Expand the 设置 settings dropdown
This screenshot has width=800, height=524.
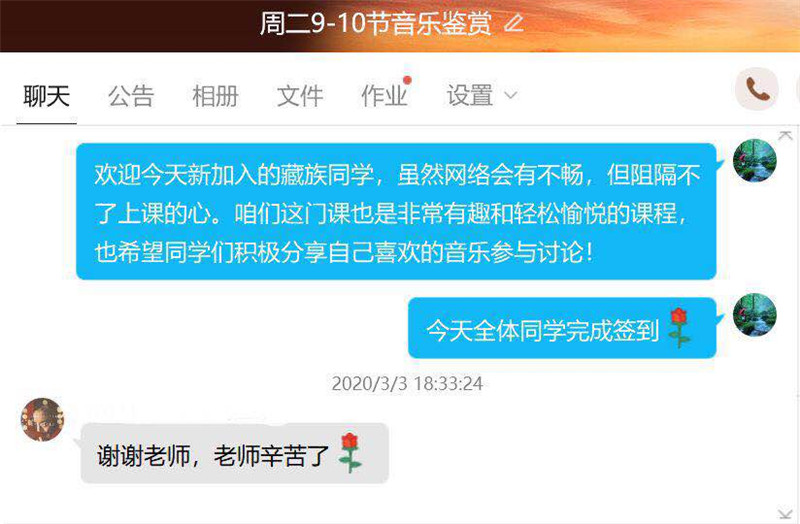pos(481,96)
